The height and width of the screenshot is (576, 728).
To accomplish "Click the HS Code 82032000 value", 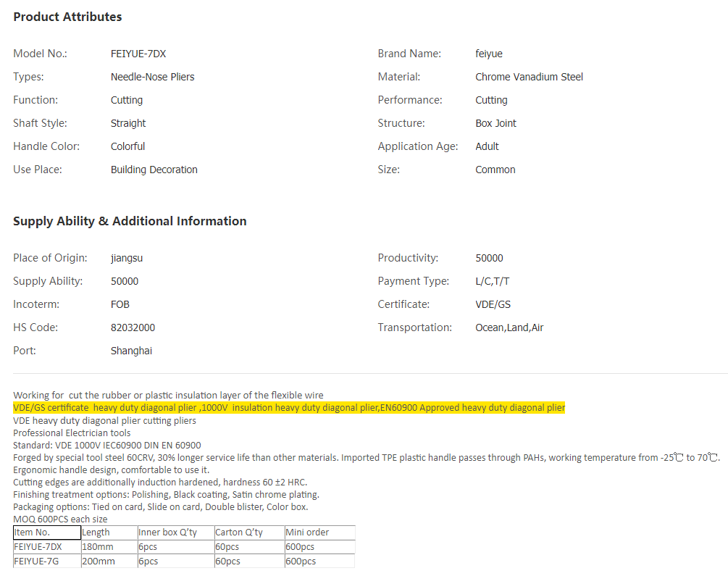I will coord(133,327).
